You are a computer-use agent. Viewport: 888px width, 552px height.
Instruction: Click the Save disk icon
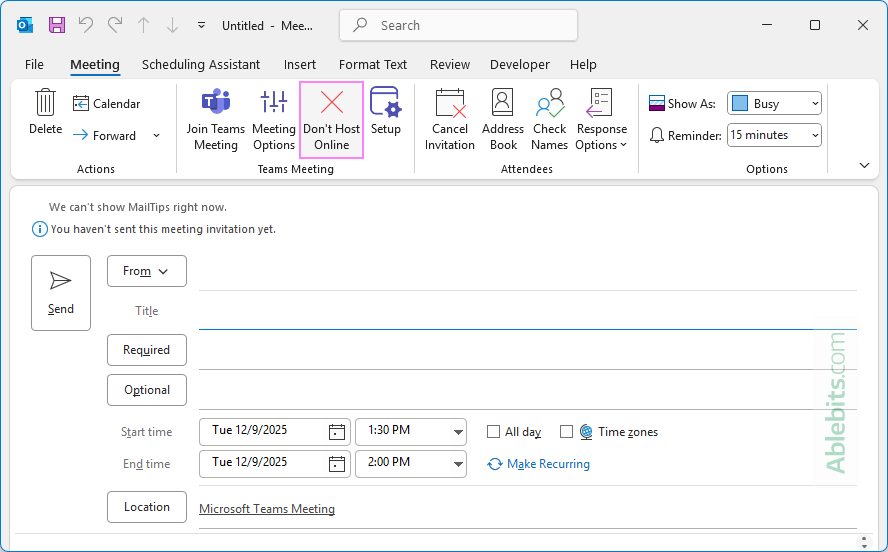click(x=57, y=25)
